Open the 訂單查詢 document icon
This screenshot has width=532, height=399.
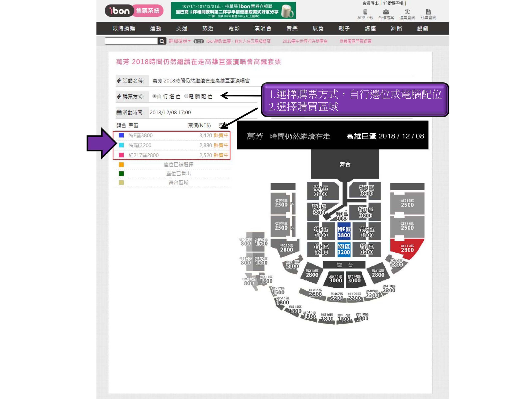click(x=428, y=12)
